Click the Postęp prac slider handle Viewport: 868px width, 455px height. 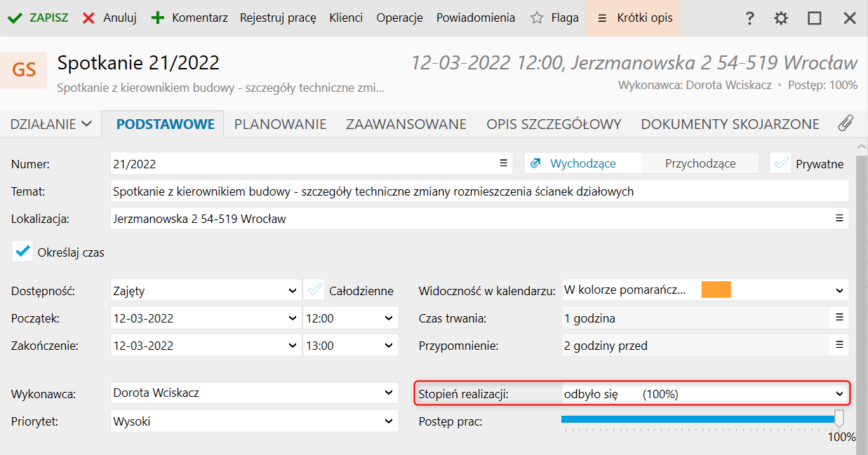838,419
